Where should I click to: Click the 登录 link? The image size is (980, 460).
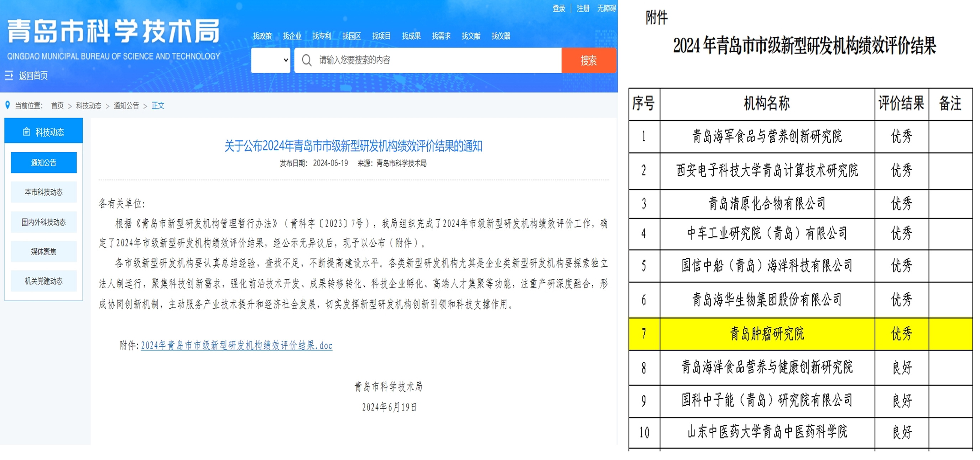559,9
